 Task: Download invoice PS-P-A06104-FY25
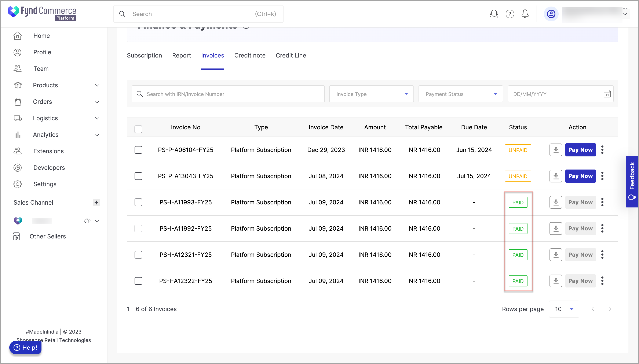click(556, 150)
